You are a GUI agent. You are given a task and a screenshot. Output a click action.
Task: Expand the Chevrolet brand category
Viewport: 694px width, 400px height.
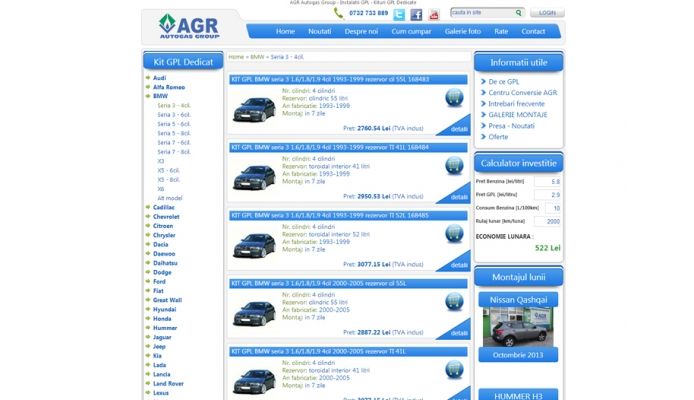pyautogui.click(x=166, y=217)
